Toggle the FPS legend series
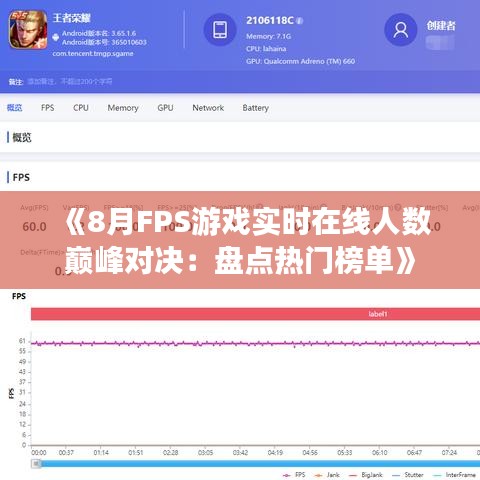The image size is (480, 480). point(294,475)
